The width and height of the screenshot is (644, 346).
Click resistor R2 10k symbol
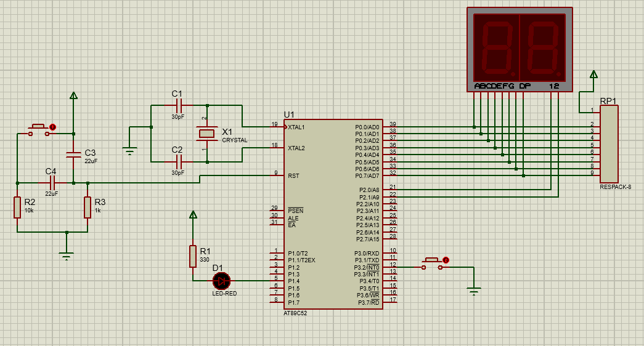(x=17, y=207)
